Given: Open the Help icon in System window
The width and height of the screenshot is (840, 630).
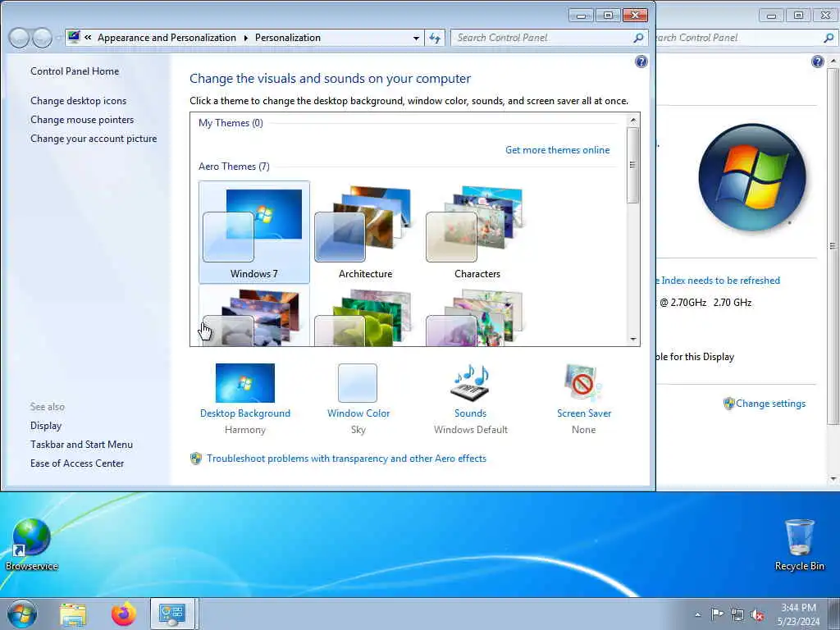Looking at the screenshot, I should 818,62.
